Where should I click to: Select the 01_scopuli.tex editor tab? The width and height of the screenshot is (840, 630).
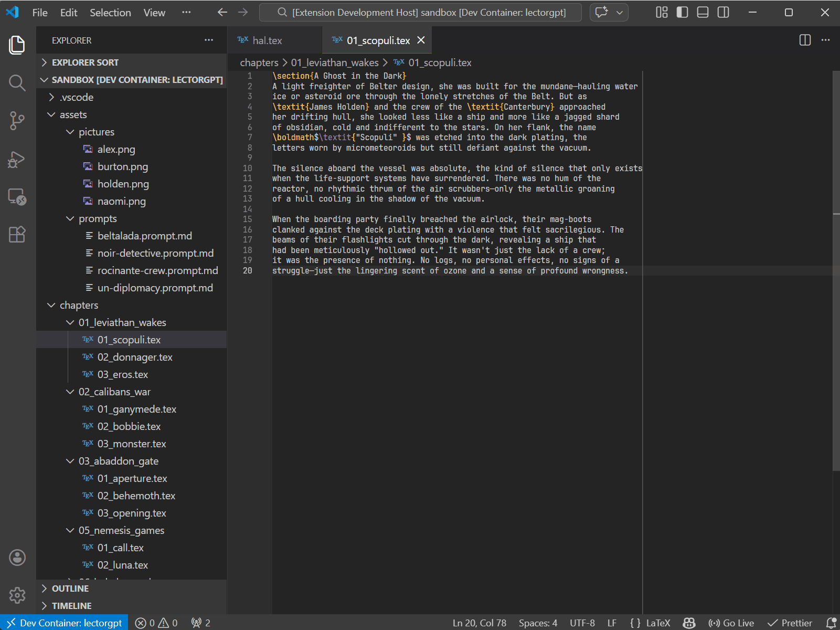click(x=378, y=40)
